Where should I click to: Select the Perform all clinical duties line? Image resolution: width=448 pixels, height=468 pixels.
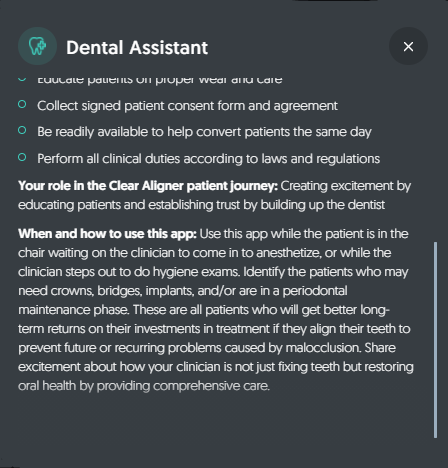click(208, 159)
